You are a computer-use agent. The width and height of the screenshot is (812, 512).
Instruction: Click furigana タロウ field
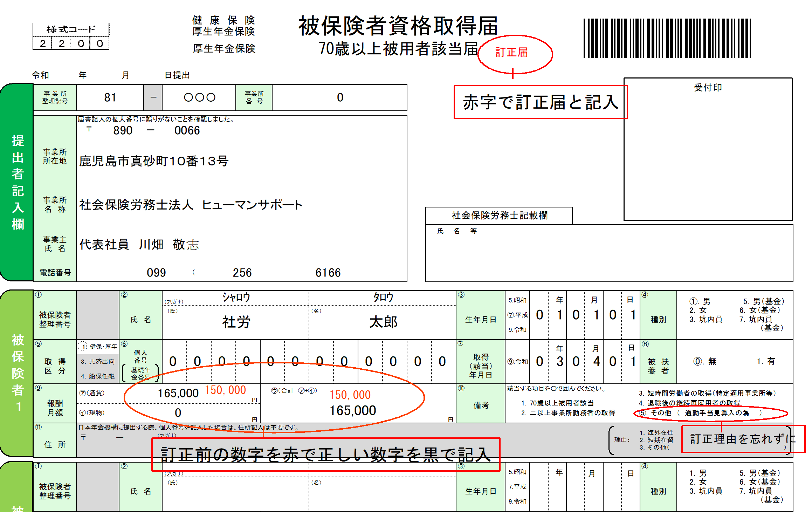pos(383,298)
